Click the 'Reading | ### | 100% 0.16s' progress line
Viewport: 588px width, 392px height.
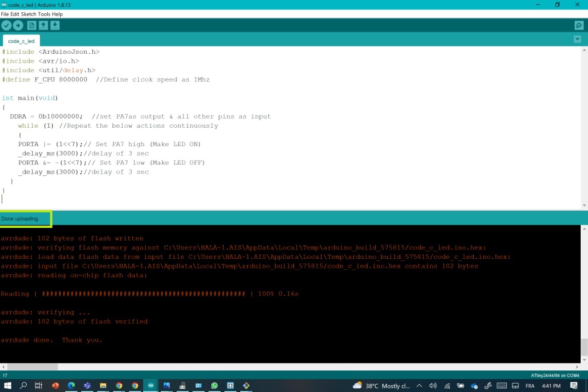point(150,294)
